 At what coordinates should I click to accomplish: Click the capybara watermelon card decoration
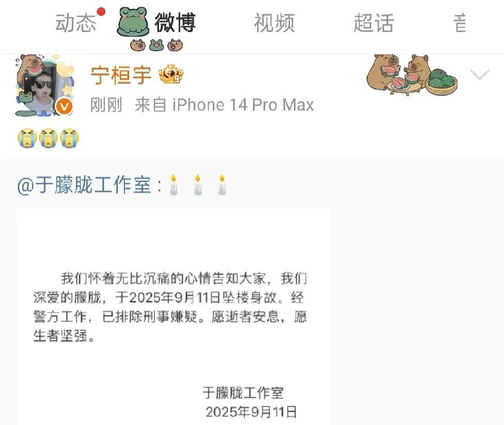412,75
